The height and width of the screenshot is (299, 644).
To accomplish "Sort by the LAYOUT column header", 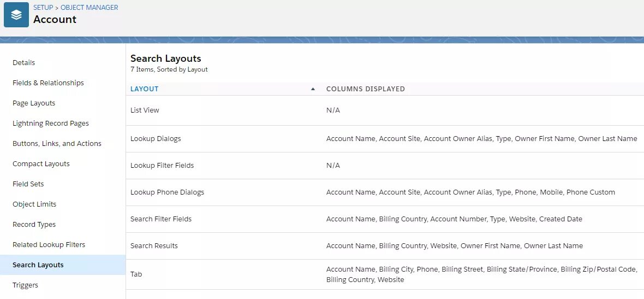I will point(144,89).
